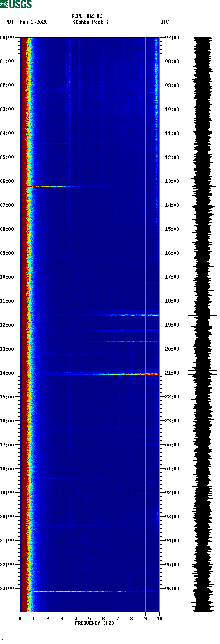Click the 10 Hz frequency tick label
Viewport: 220px width, 644px height.
(159, 619)
